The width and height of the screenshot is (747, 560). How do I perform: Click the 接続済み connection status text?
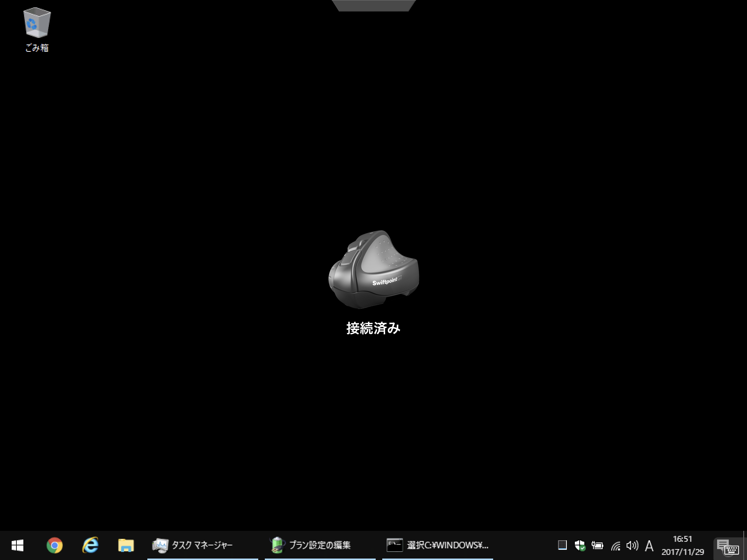(373, 328)
